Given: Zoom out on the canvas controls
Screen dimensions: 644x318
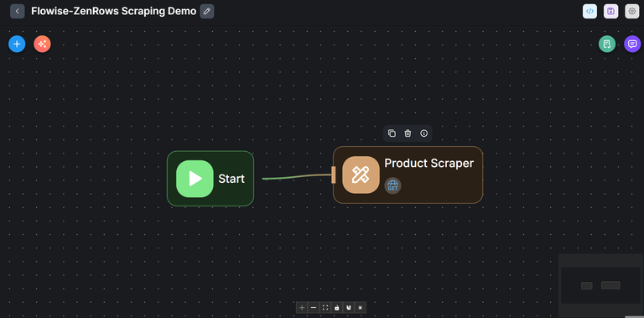Looking at the screenshot, I should click(x=314, y=307).
